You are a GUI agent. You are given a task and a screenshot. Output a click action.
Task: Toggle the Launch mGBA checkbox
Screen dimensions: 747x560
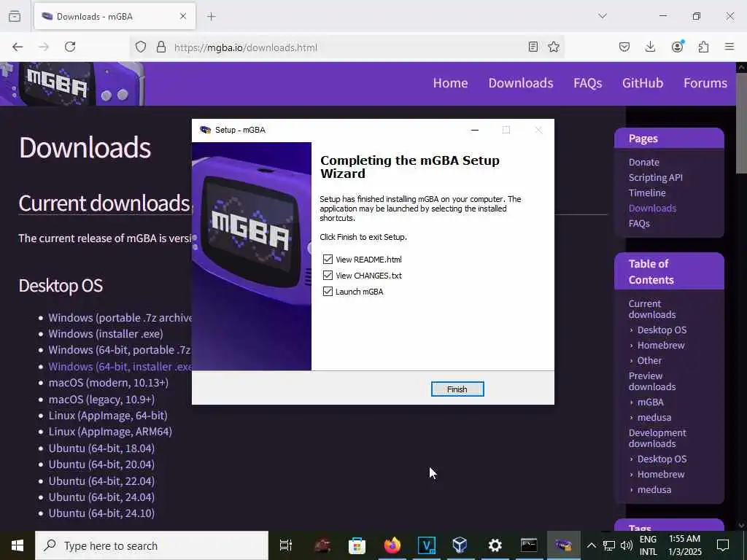328,292
